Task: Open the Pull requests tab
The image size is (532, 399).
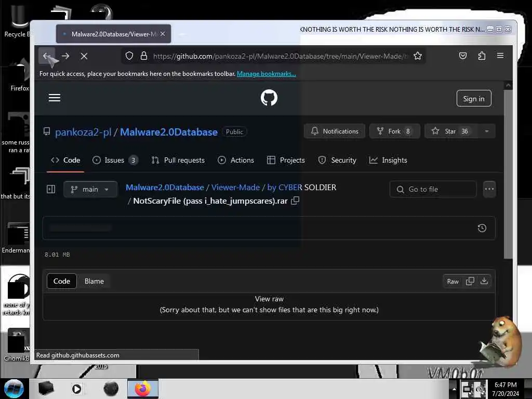Action: click(x=178, y=160)
